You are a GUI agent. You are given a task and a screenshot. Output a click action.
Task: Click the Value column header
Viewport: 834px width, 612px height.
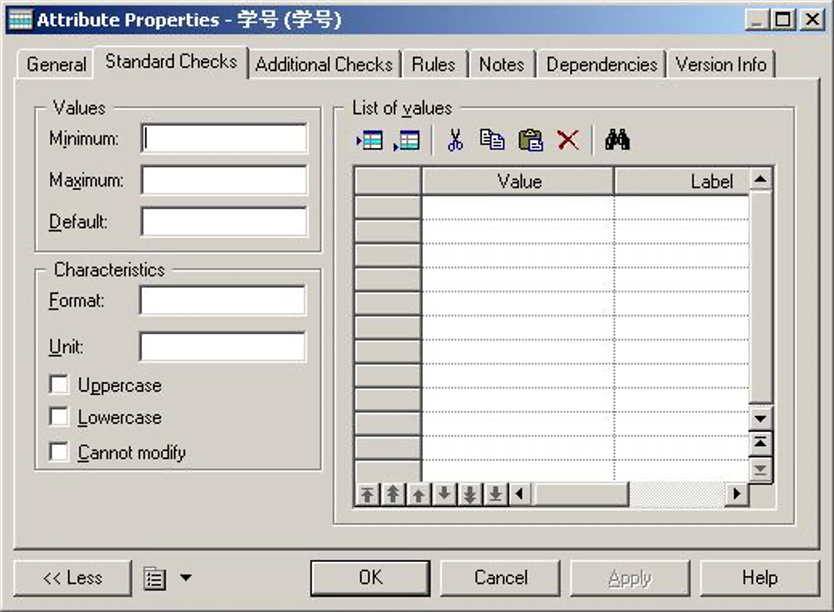coord(518,181)
